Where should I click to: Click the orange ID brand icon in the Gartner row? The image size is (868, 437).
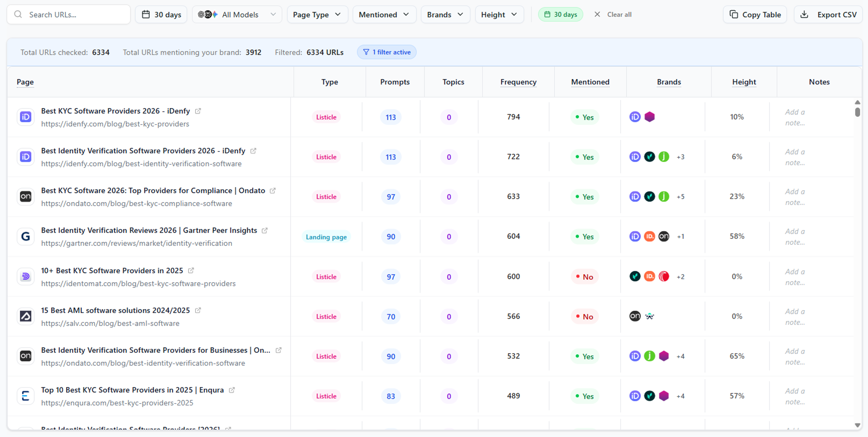click(649, 236)
